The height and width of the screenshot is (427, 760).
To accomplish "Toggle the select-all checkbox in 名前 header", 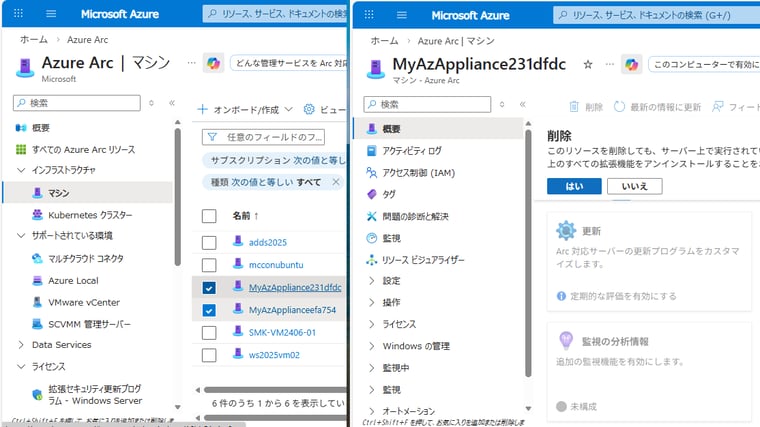I will tap(209, 216).
